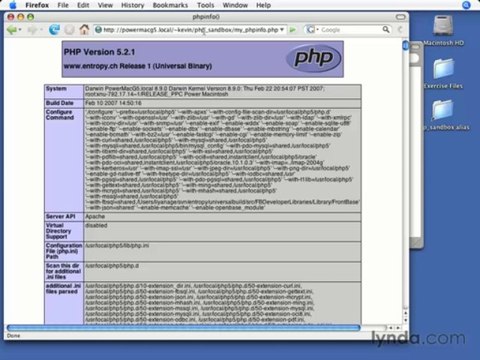Image resolution: width=480 pixels, height=360 pixels.
Task: Open the History menu
Action: [132, 5]
